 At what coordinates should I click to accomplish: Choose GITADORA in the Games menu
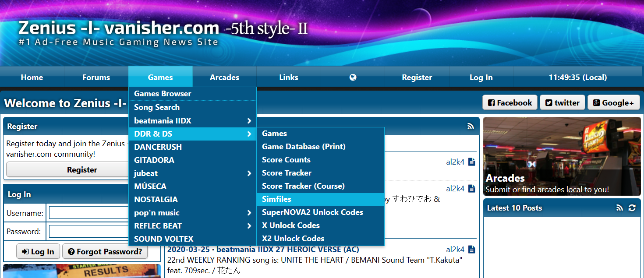click(192, 160)
